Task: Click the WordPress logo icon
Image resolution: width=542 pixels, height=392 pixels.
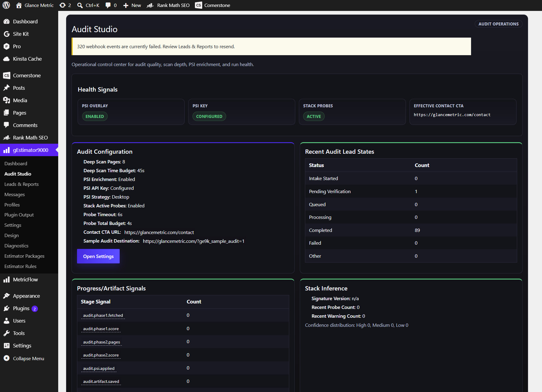Action: 6,5
